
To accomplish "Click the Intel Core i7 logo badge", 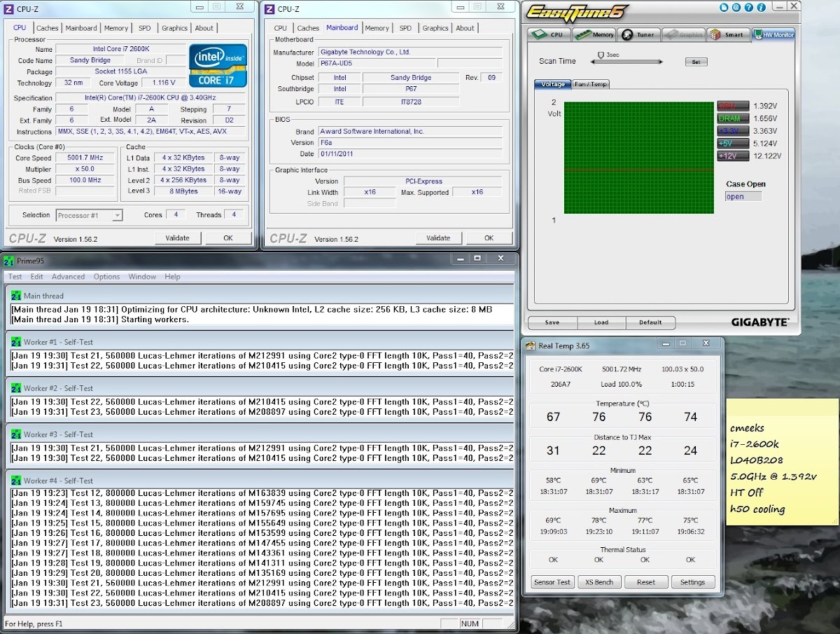I will point(218,66).
